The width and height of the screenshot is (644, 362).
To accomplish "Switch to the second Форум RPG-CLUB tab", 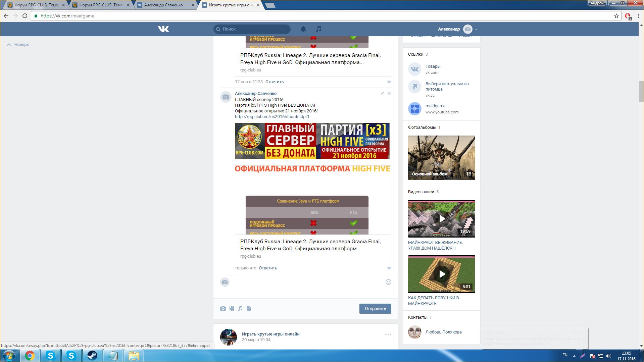I will coord(101,5).
